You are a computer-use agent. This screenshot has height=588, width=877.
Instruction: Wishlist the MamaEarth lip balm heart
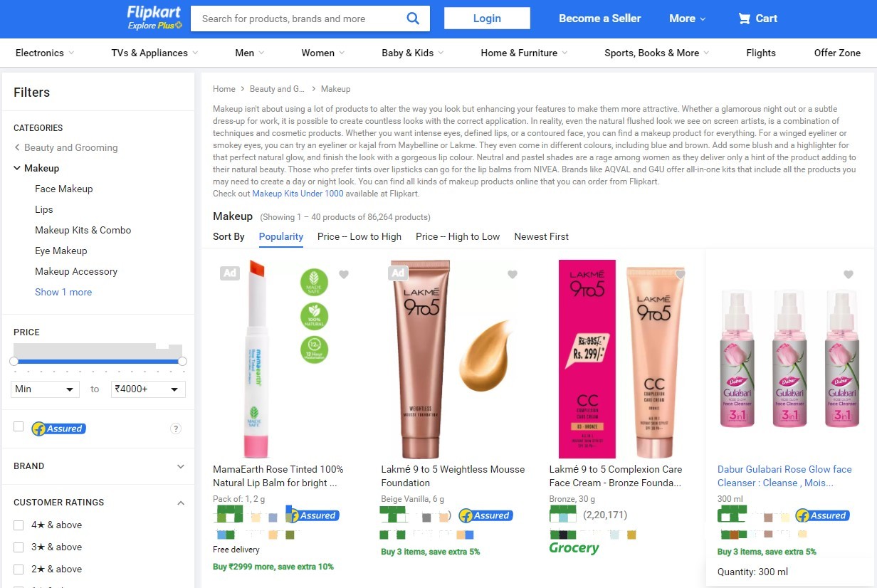[344, 274]
